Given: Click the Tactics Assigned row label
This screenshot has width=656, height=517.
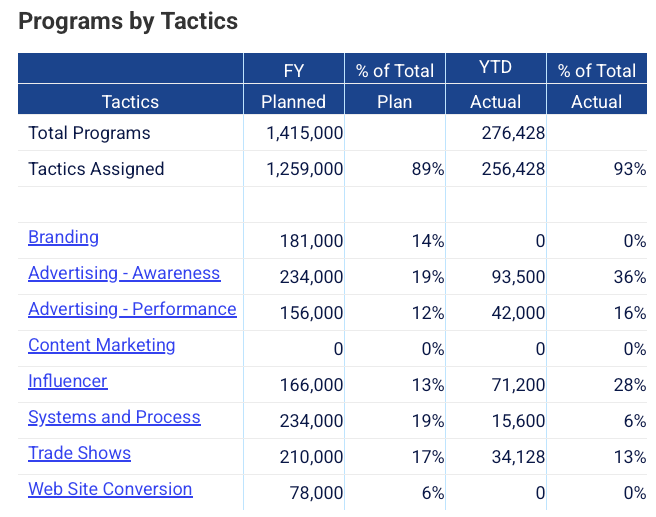Looking at the screenshot, I should [x=96, y=169].
